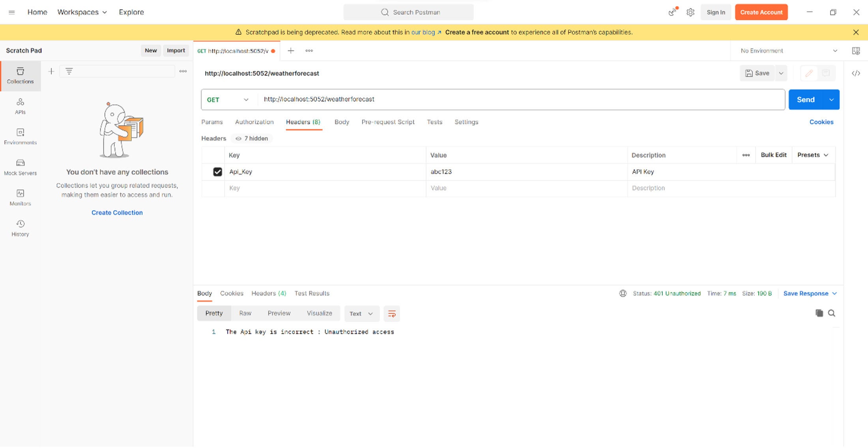Dismiss the deprecation banner close icon
Viewport: 868px width, 448px height.
pos(856,32)
